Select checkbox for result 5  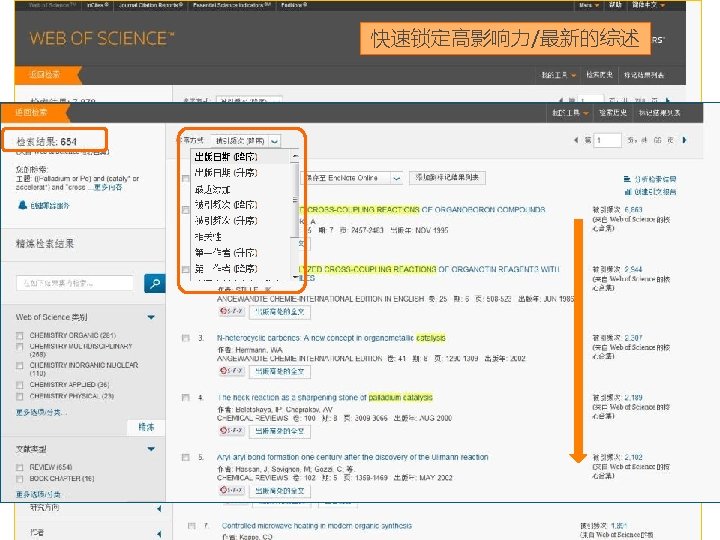[x=186, y=457]
